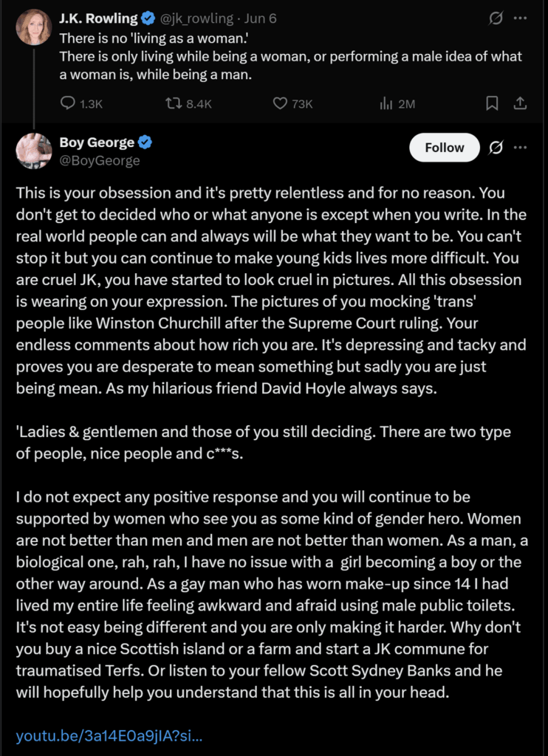Bookmark J.K. Rowling's tweet
This screenshot has width=548, height=756.
point(492,103)
